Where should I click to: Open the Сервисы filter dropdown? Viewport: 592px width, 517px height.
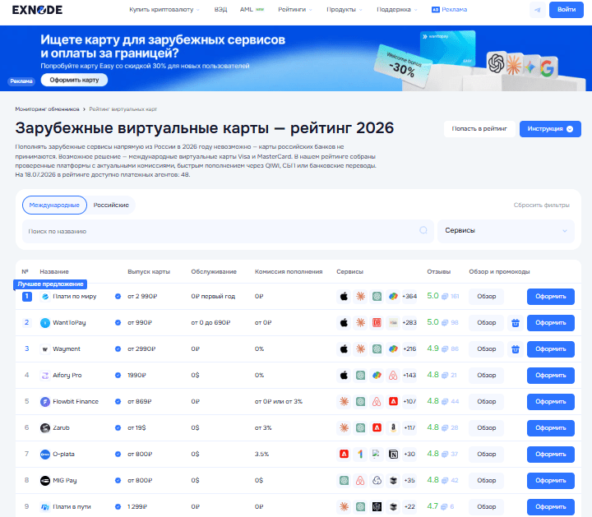point(506,231)
